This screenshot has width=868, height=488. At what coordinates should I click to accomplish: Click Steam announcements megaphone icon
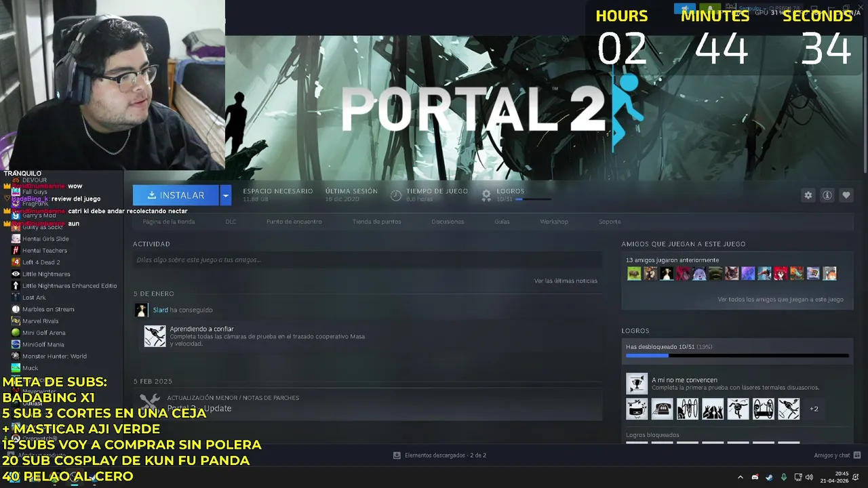pos(684,9)
